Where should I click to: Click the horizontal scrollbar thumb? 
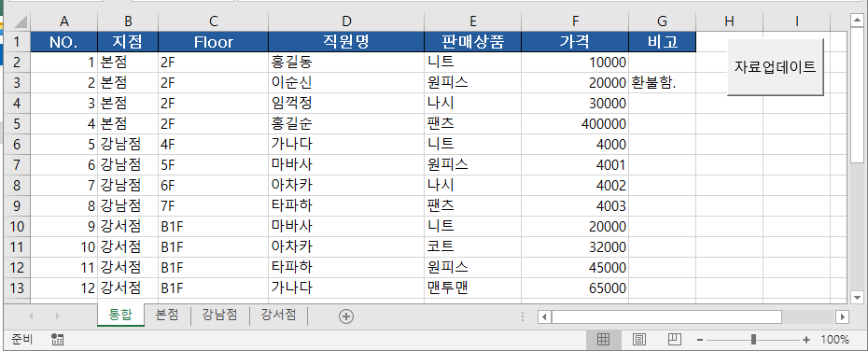(666, 316)
